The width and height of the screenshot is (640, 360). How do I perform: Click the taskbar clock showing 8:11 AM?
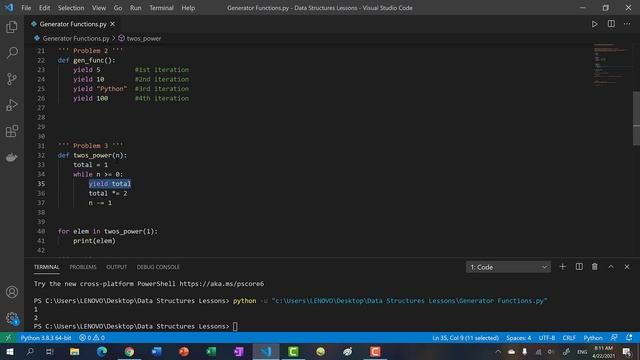click(x=603, y=352)
